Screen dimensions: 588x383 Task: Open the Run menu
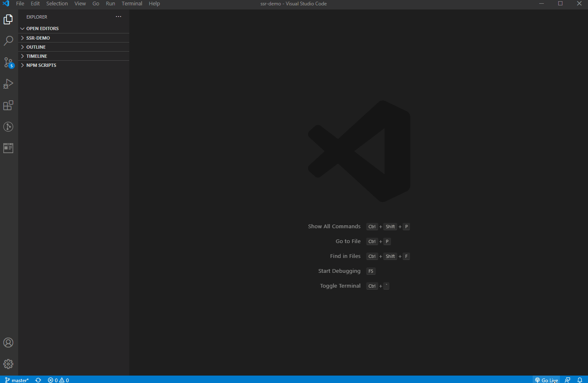click(110, 3)
